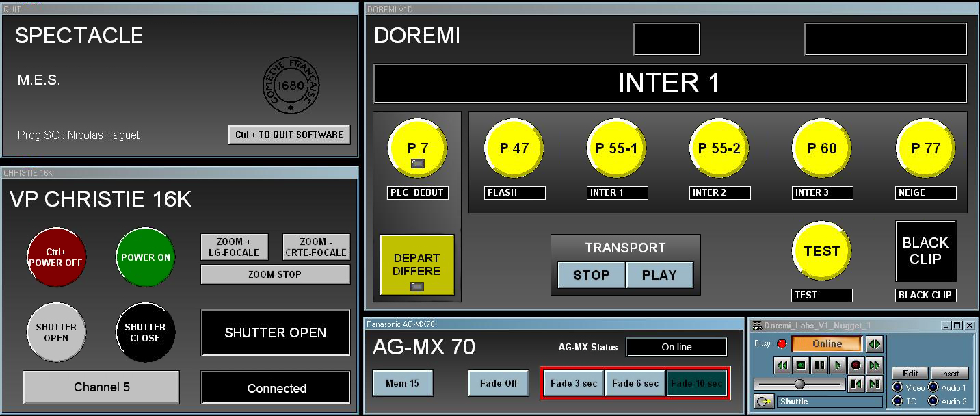Click the Comédie Française 1680 logo
The image size is (980, 416).
(x=292, y=86)
